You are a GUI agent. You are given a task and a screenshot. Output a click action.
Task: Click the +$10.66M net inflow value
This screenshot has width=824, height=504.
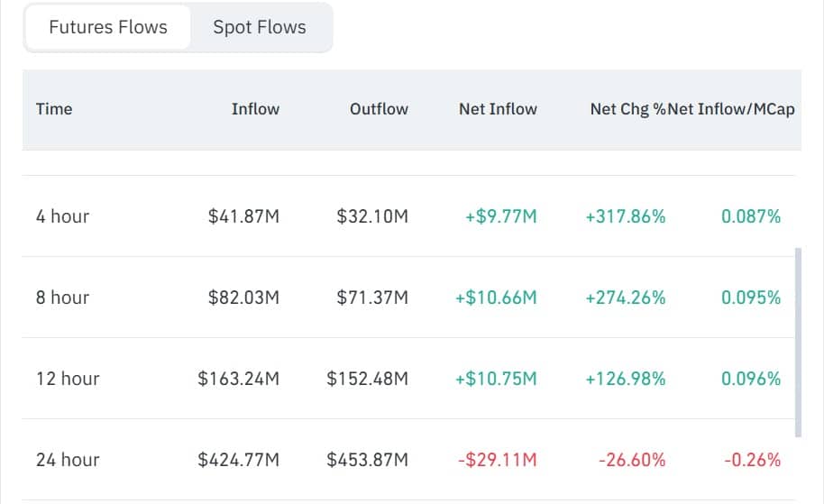click(x=496, y=298)
